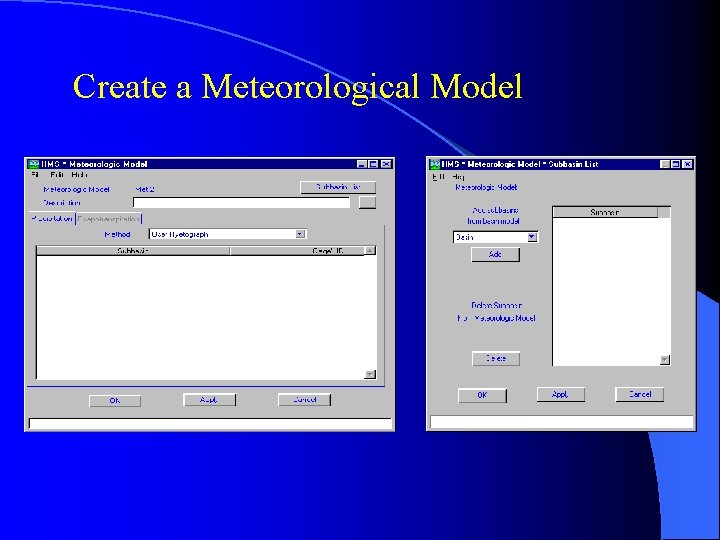Click the Met 2 model name text
Viewport: 720px width, 540px height.
coord(145,189)
